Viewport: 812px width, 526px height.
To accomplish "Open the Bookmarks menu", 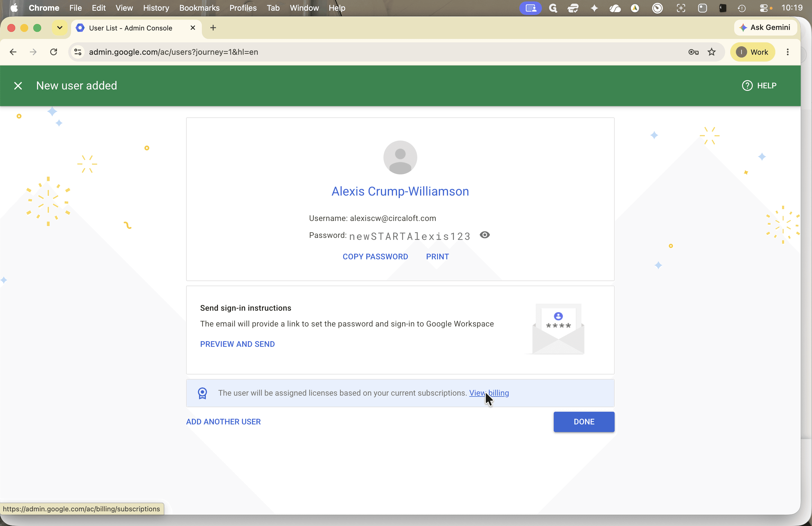I will point(199,8).
